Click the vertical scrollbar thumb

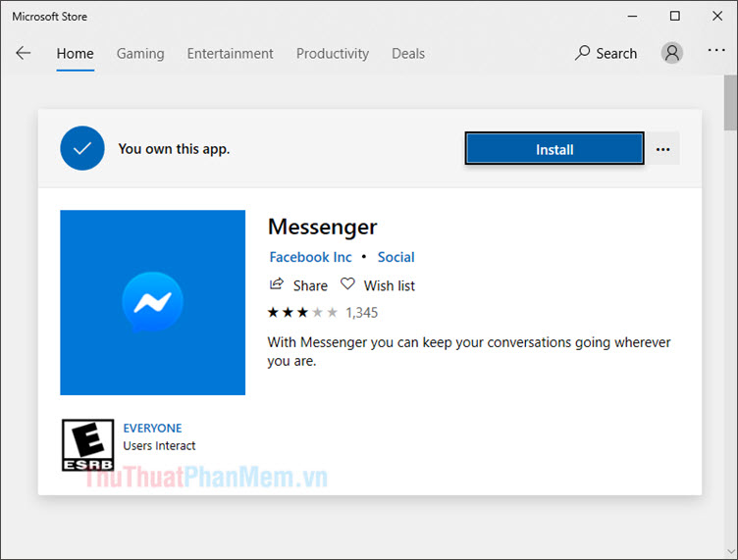point(730,103)
